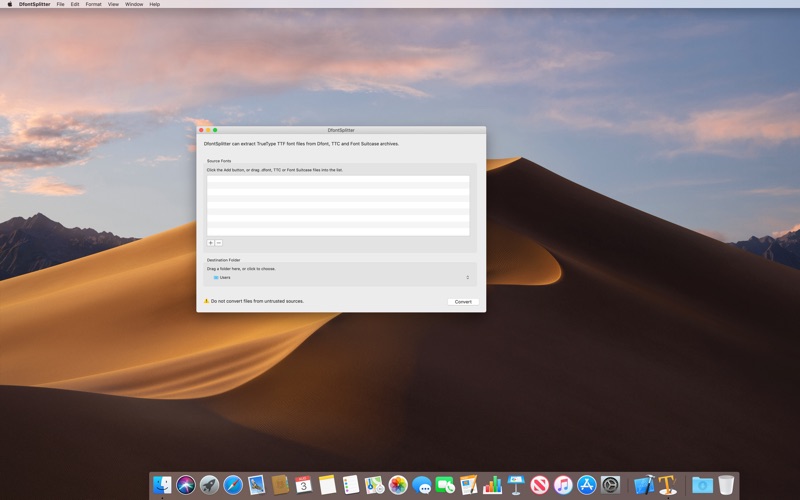This screenshot has width=800, height=500.
Task: Open Pages icon in the Dock
Action: click(x=469, y=485)
